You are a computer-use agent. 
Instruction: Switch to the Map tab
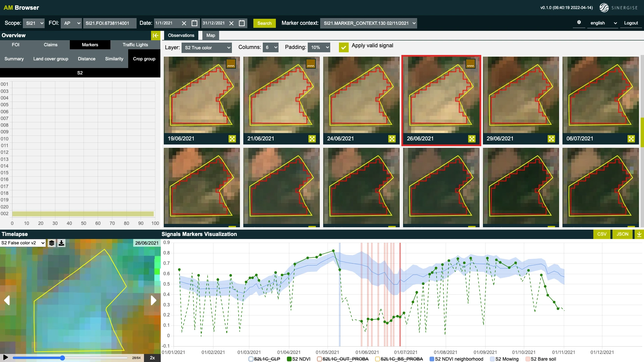pos(210,36)
